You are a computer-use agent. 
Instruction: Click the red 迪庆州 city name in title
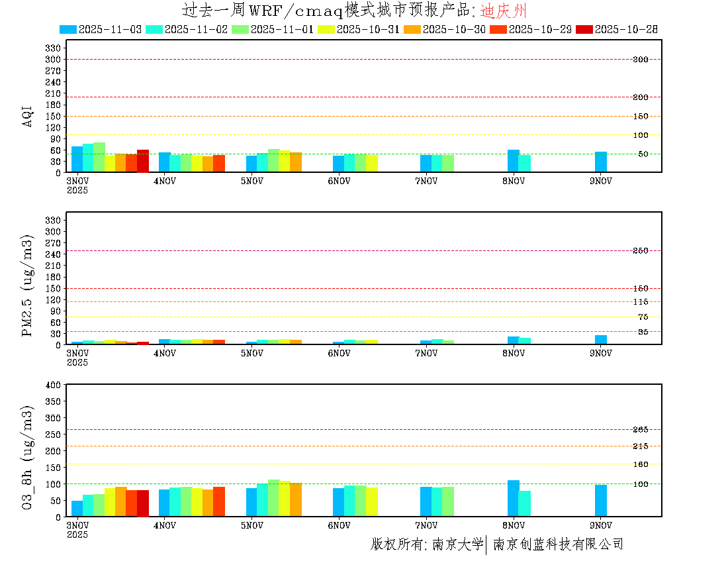click(x=502, y=11)
